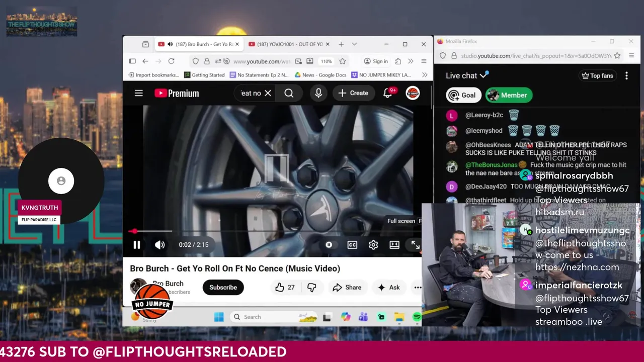
Task: Click Sign in on the Firefox toolbar
Action: pos(375,61)
